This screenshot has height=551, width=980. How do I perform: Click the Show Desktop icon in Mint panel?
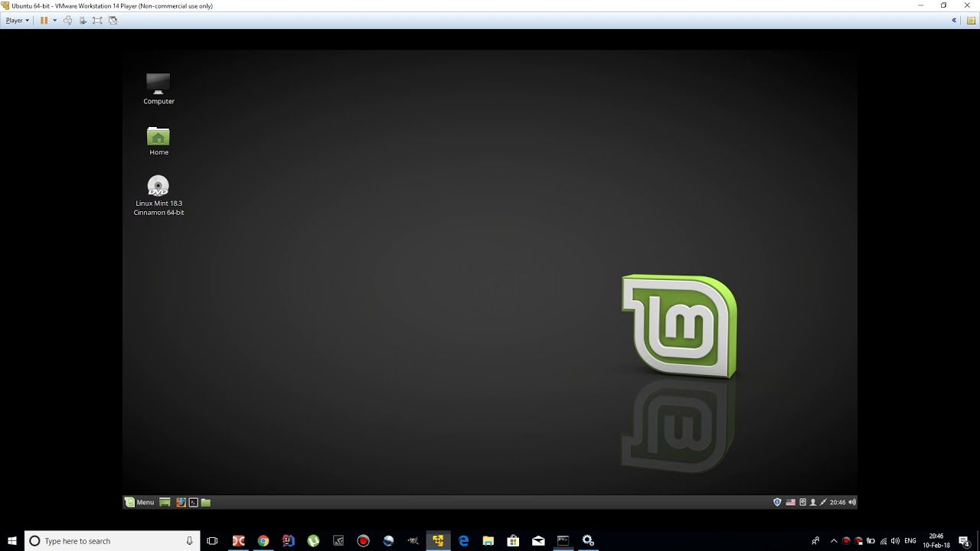165,502
